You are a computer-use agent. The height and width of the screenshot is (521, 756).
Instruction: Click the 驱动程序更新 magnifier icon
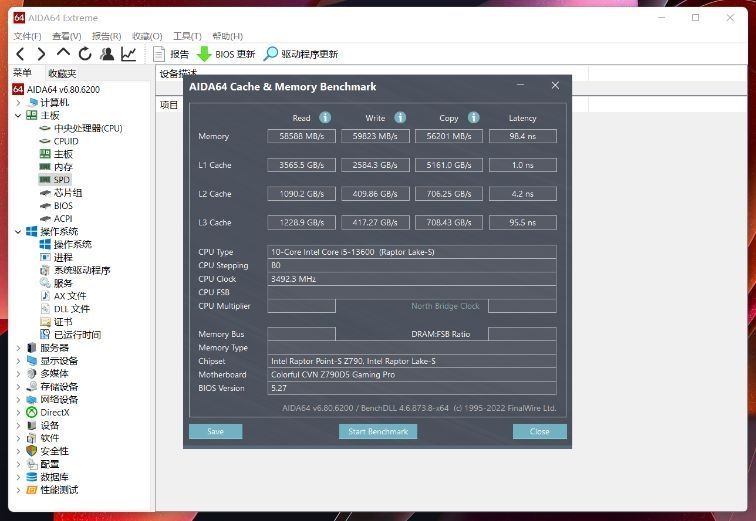pos(270,54)
